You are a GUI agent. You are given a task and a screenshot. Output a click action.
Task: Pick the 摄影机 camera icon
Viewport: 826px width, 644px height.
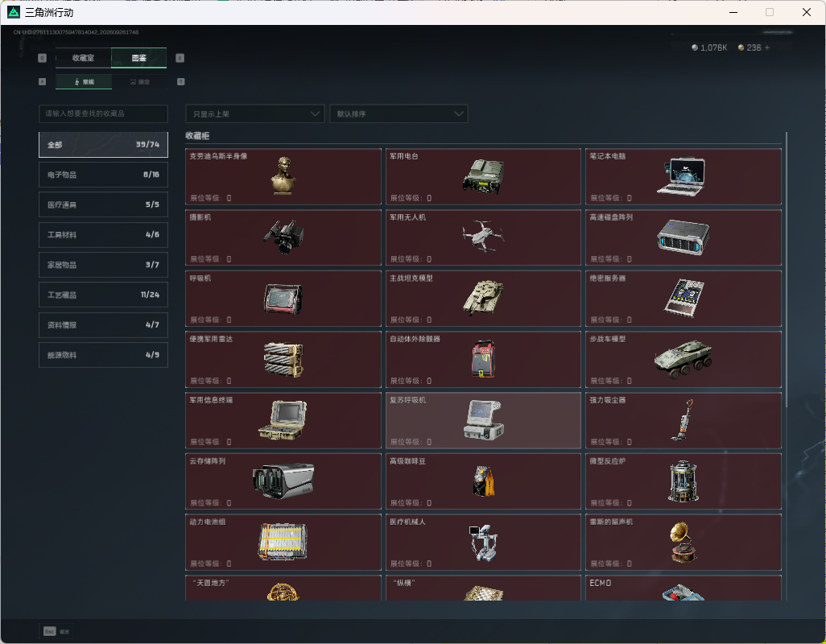click(283, 237)
